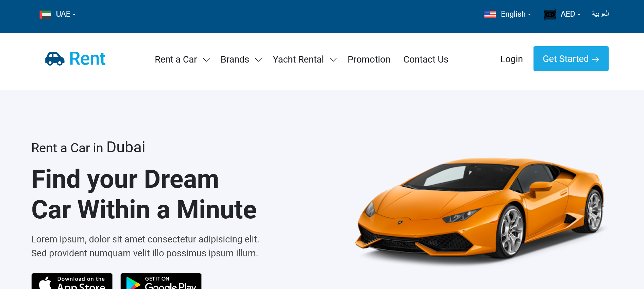644x289 pixels.
Task: Click the Rent a Car in Dubai text
Action: click(x=88, y=148)
